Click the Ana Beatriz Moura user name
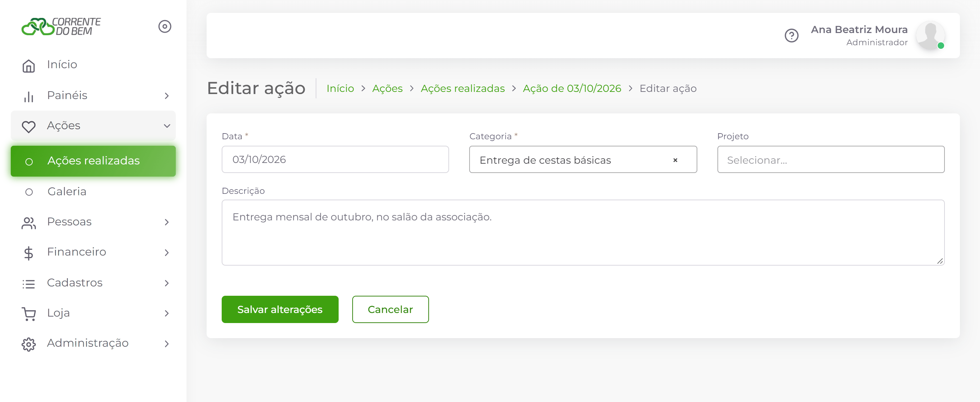Screen dimensions: 980x402 [x=859, y=29]
